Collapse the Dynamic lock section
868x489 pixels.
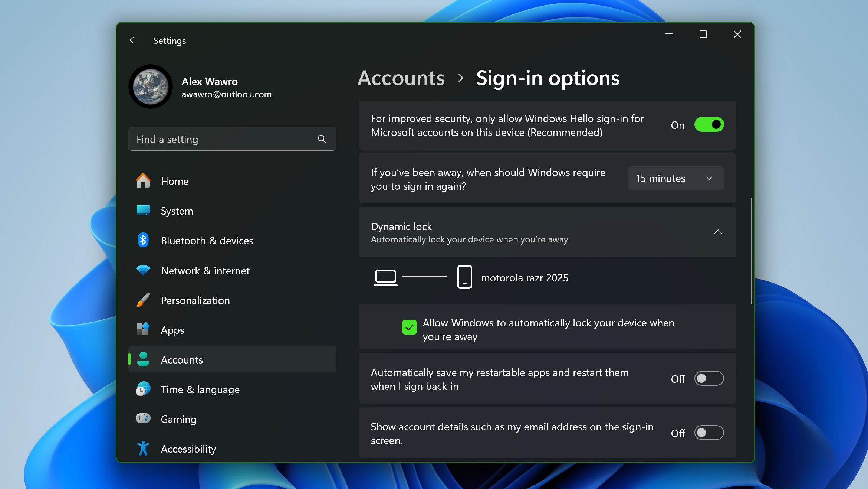point(718,232)
